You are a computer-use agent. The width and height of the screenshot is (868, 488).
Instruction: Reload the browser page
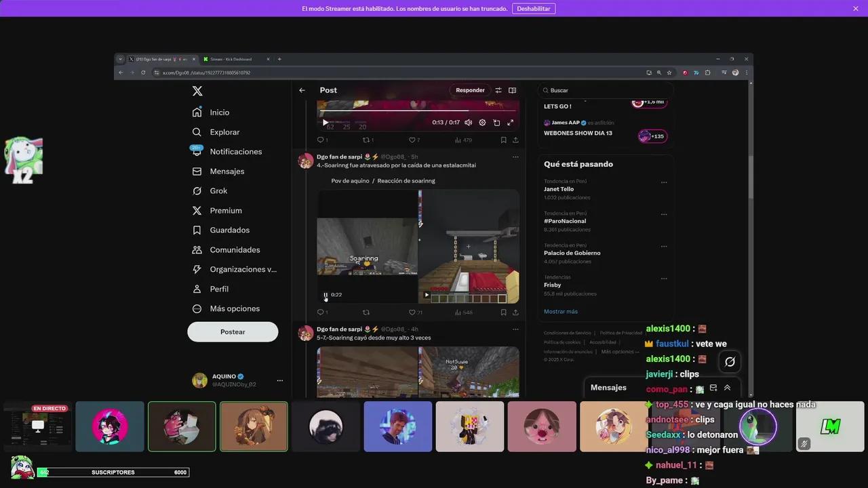click(x=143, y=73)
